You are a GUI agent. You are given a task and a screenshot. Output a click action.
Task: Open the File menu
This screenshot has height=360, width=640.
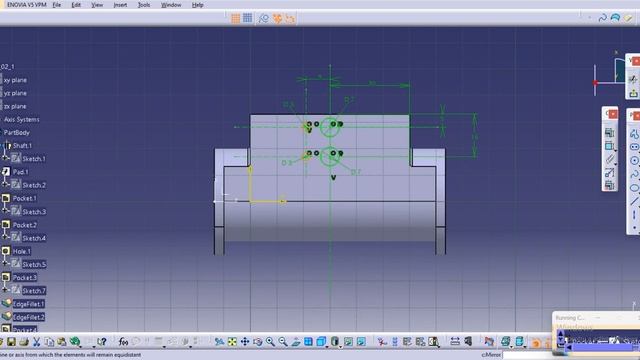tap(57, 5)
